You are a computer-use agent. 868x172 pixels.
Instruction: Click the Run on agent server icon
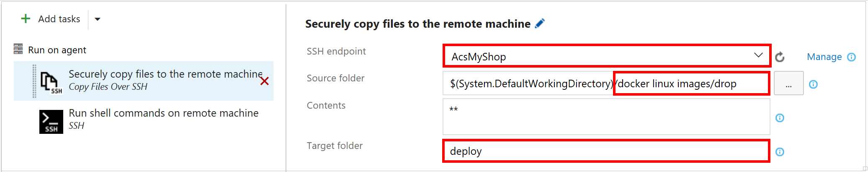[x=18, y=49]
